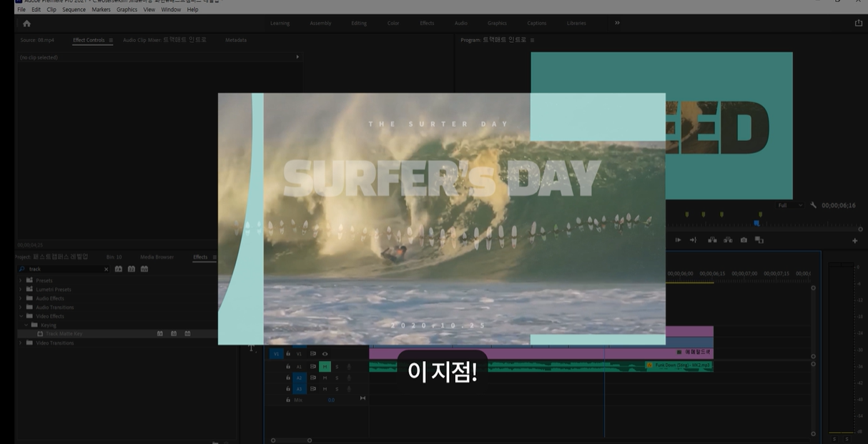Image resolution: width=868 pixels, height=444 pixels.
Task: Solo the left channel in the audio meter
Action: [x=834, y=438]
